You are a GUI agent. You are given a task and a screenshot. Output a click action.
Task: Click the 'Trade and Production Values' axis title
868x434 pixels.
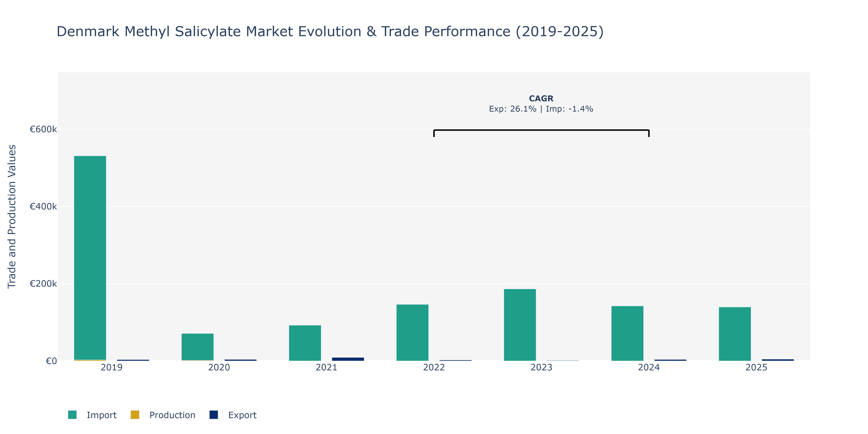tap(12, 216)
